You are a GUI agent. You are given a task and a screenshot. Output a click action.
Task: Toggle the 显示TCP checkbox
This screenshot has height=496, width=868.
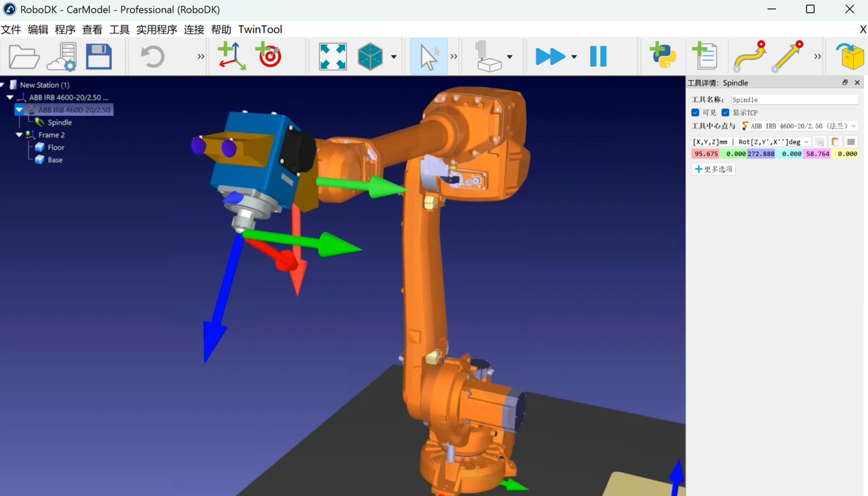pyautogui.click(x=725, y=113)
